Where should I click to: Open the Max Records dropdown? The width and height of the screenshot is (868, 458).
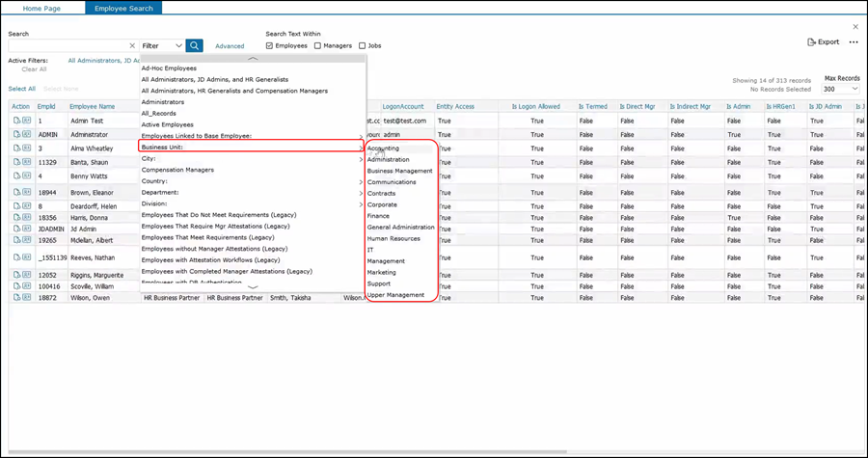click(x=841, y=89)
